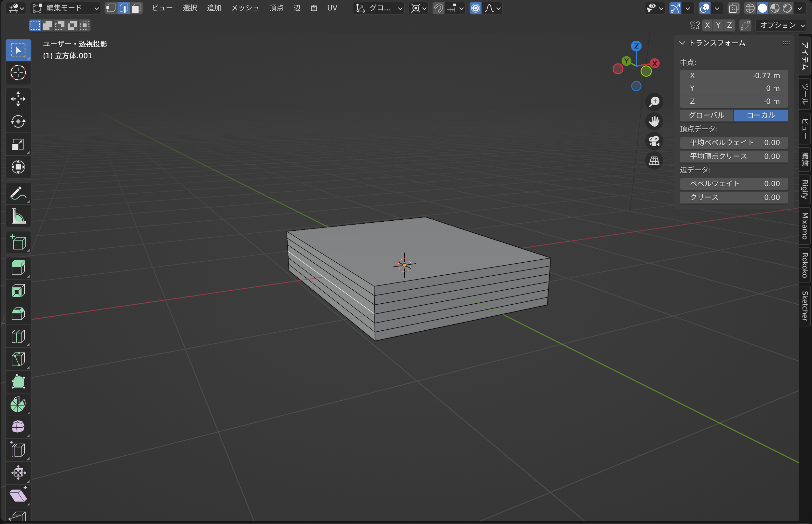
Task: Toggle X-ray display
Action: [x=734, y=8]
